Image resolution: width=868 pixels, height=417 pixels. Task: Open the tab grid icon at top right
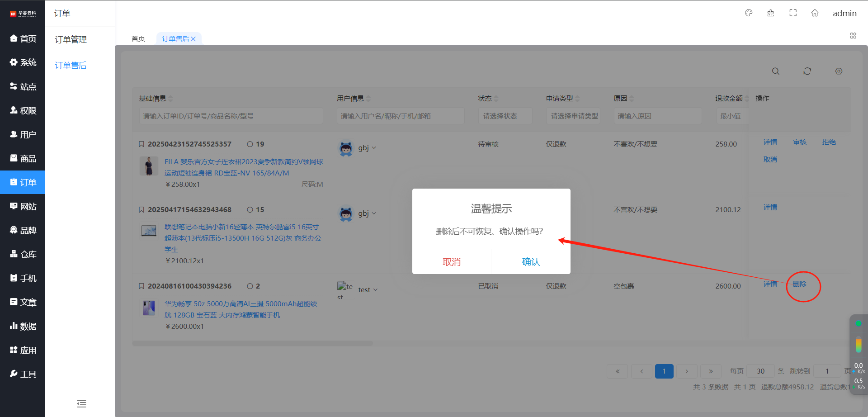tap(853, 36)
